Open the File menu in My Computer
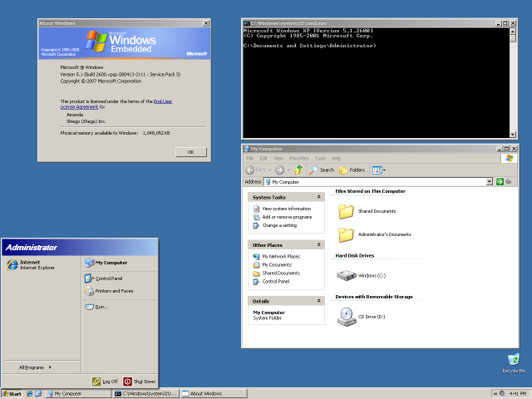This screenshot has height=399, width=532. 250,159
